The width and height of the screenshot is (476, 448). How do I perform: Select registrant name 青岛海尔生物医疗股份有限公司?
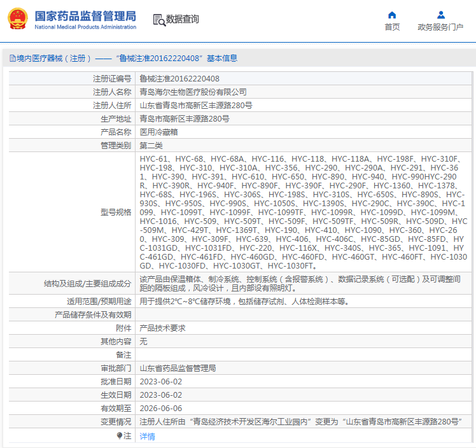click(x=193, y=92)
